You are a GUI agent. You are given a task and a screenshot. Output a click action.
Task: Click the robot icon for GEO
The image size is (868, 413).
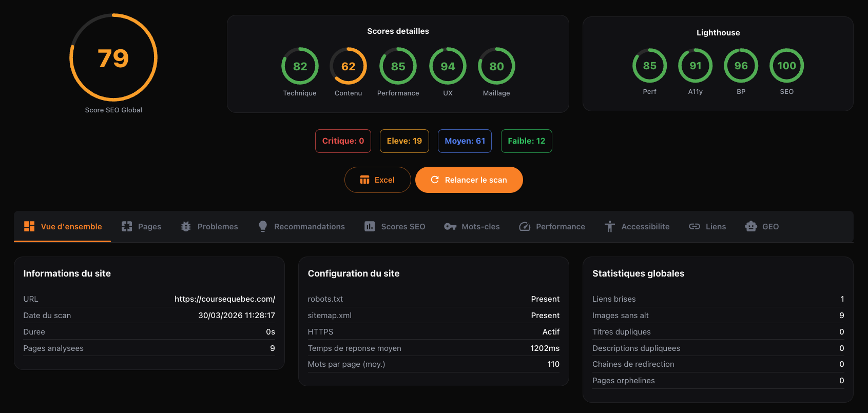pyautogui.click(x=751, y=226)
